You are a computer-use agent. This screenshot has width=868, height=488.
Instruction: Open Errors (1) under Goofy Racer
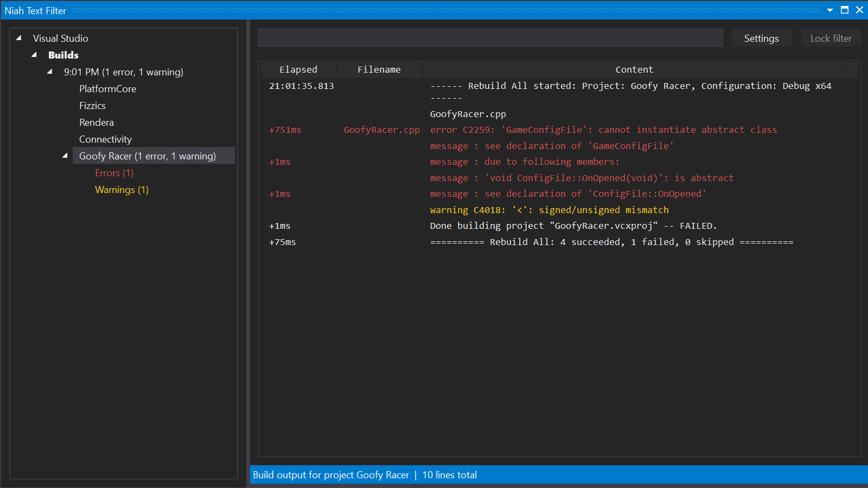click(114, 172)
